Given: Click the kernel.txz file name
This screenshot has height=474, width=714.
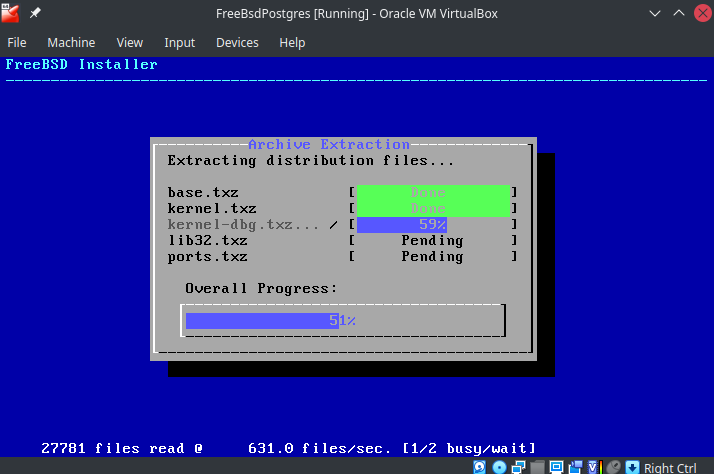Looking at the screenshot, I should click(212, 209).
